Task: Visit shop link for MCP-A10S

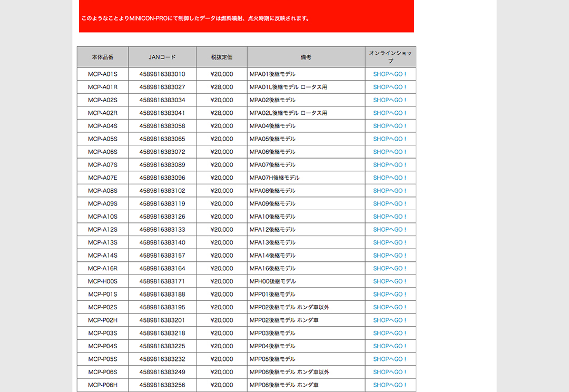Action: point(390,217)
